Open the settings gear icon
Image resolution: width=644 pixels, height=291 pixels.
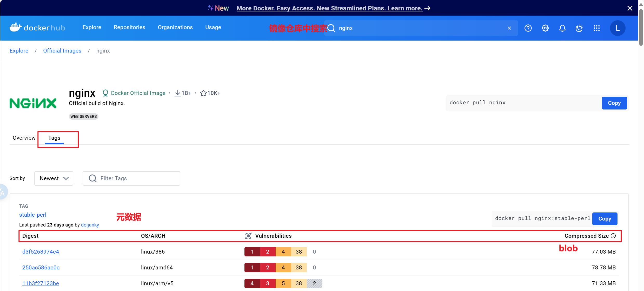pyautogui.click(x=545, y=28)
